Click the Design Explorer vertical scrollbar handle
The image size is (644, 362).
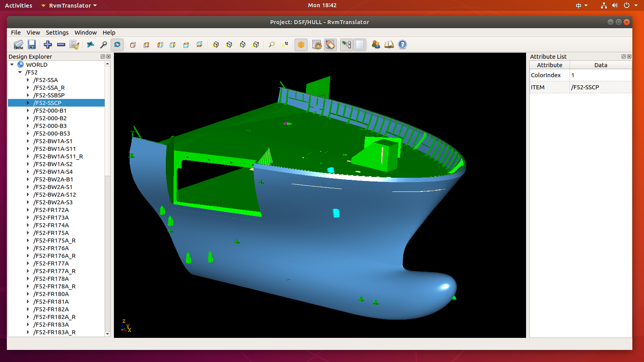point(107,121)
